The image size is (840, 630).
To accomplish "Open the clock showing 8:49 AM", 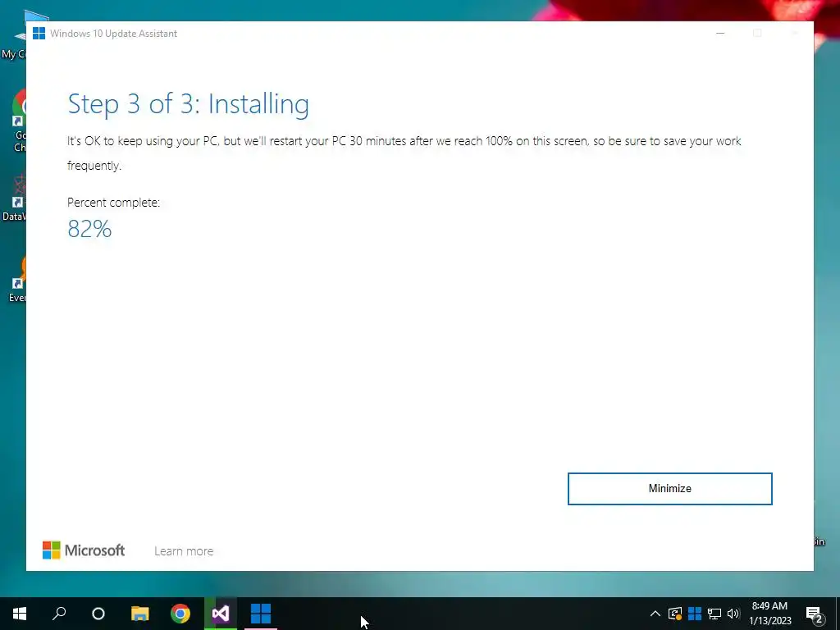I will tap(769, 614).
